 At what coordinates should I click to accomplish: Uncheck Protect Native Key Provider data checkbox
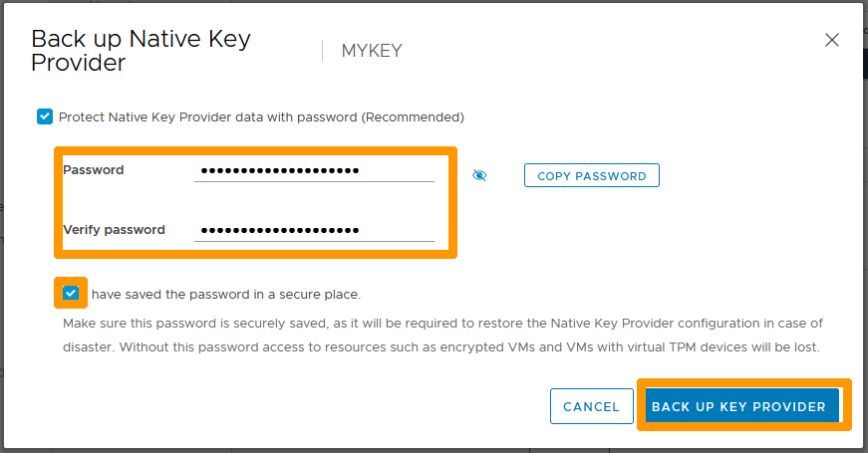45,116
